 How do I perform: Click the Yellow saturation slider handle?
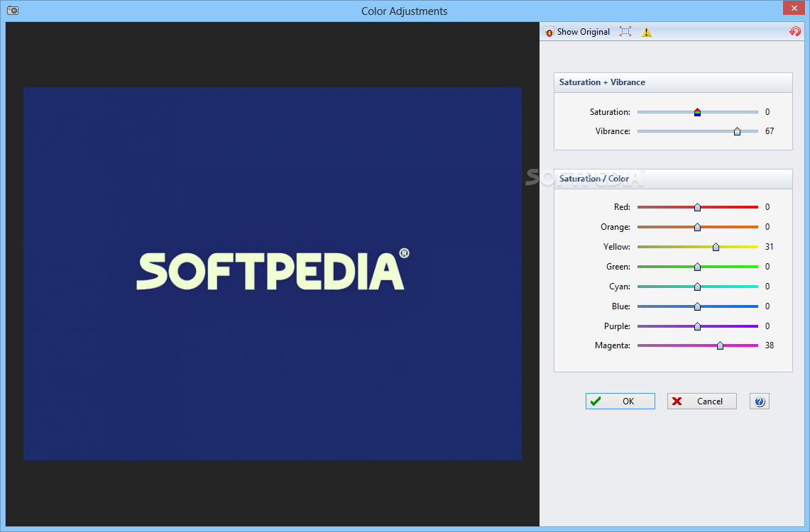716,247
